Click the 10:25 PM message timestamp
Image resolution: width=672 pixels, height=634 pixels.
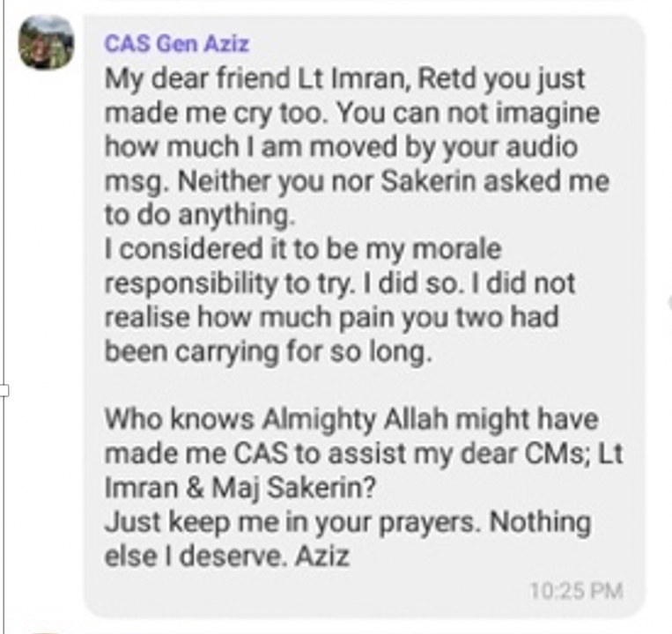[576, 591]
